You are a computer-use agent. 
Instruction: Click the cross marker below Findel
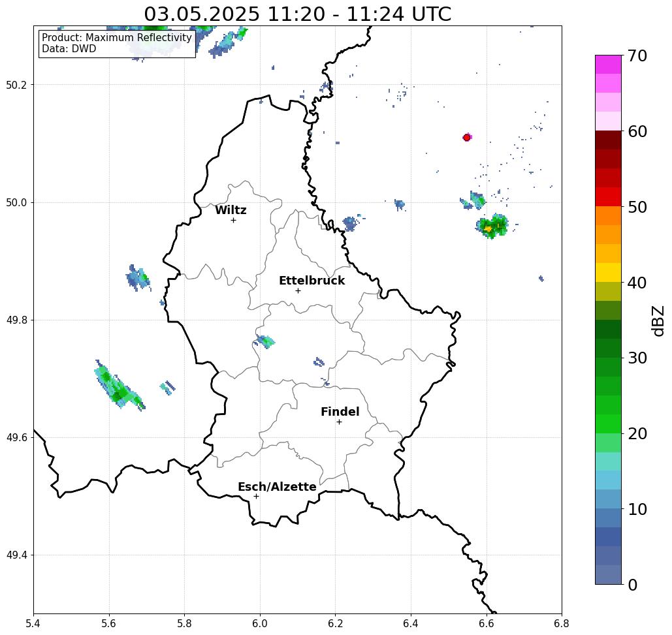[339, 422]
